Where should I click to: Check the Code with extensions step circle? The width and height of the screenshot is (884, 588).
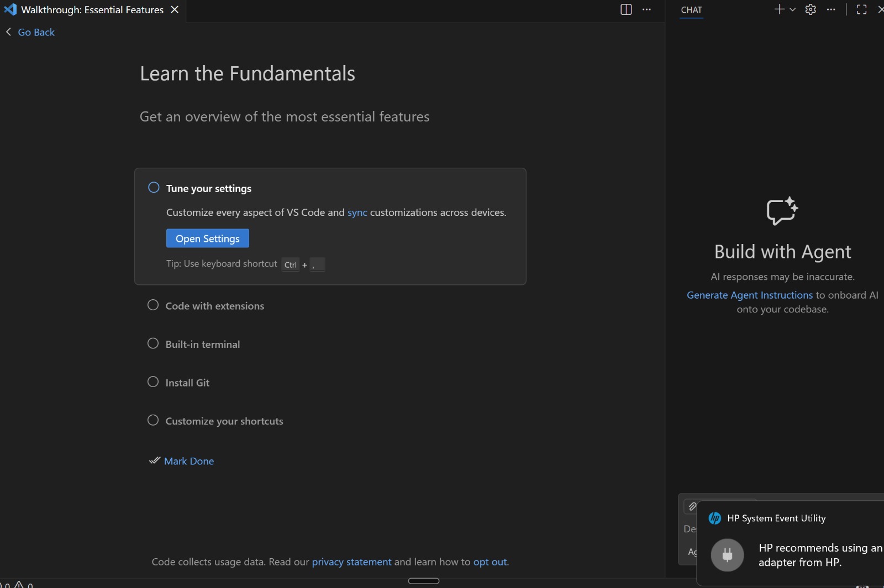[153, 305]
